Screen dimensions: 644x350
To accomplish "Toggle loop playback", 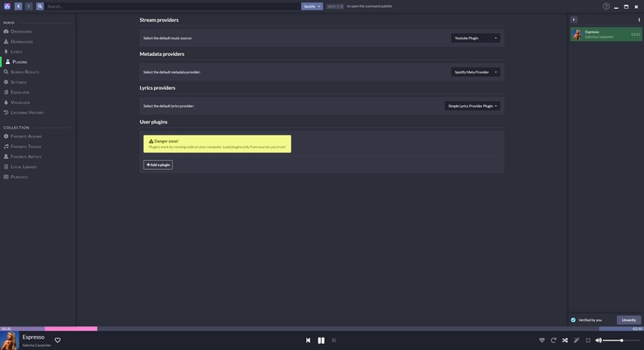I will coord(553,340).
